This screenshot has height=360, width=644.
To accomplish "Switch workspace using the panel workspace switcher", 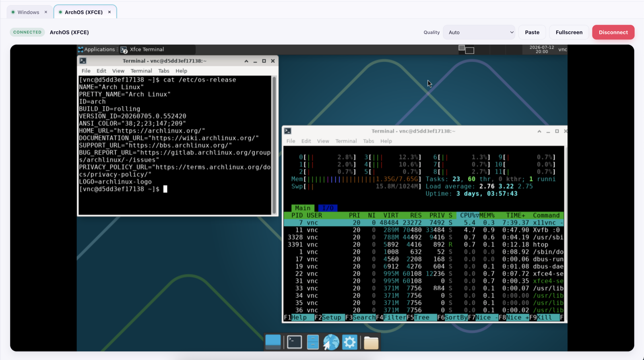I will point(466,49).
